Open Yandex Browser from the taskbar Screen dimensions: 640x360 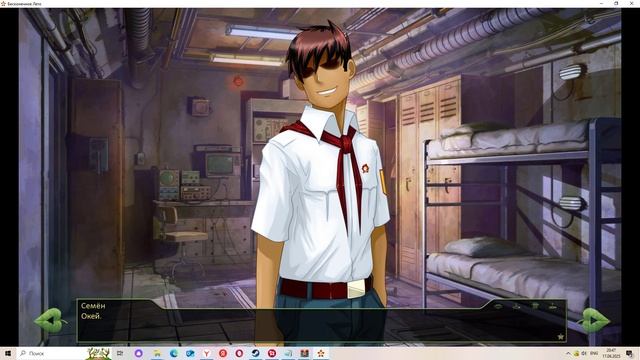[207, 353]
